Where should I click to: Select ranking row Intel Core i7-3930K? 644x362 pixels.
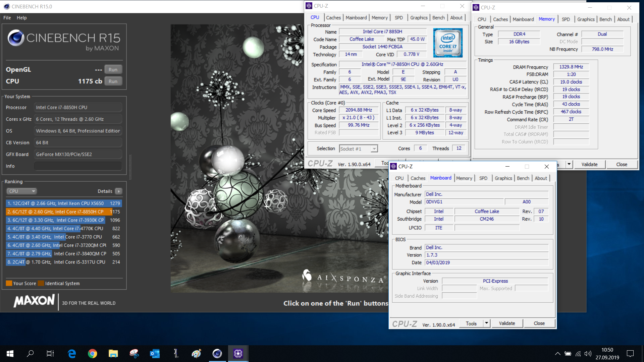[64, 220]
